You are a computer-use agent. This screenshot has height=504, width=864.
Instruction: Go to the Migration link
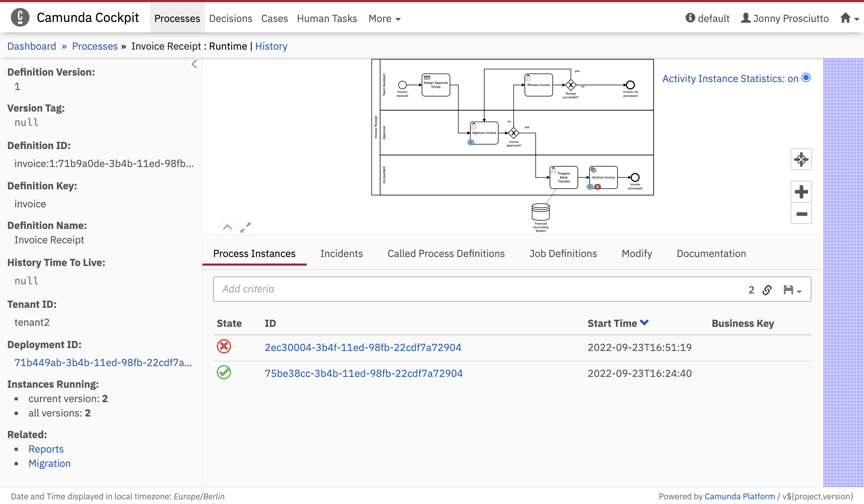[50, 463]
